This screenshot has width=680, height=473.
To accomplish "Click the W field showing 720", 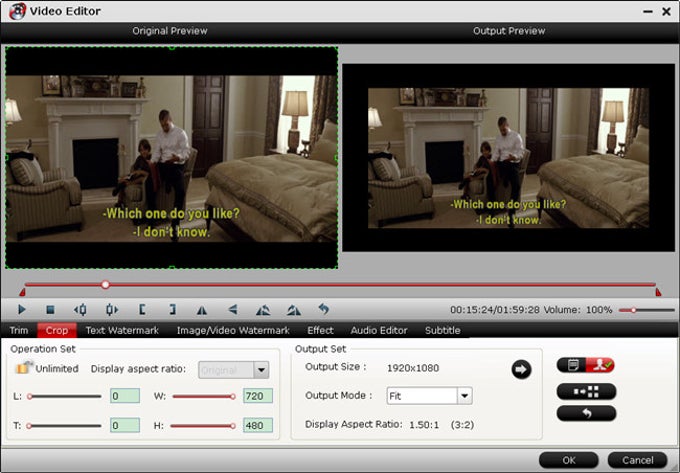I will pyautogui.click(x=258, y=396).
